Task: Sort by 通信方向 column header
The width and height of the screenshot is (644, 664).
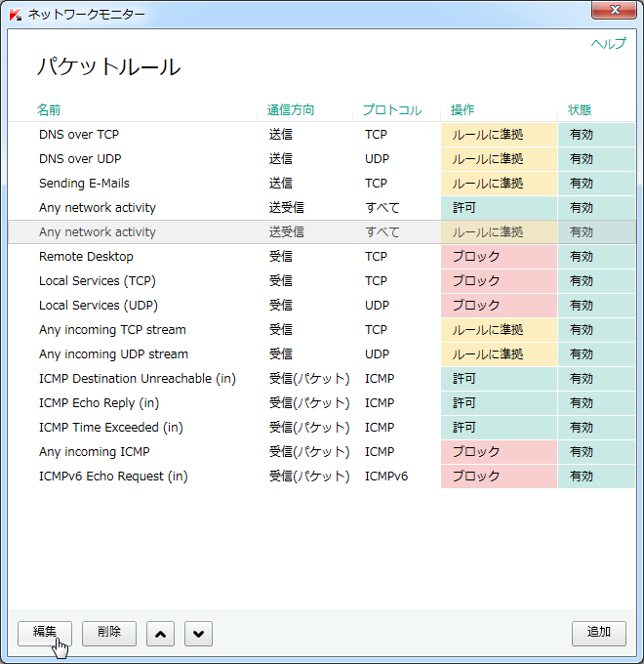Action: coord(291,110)
